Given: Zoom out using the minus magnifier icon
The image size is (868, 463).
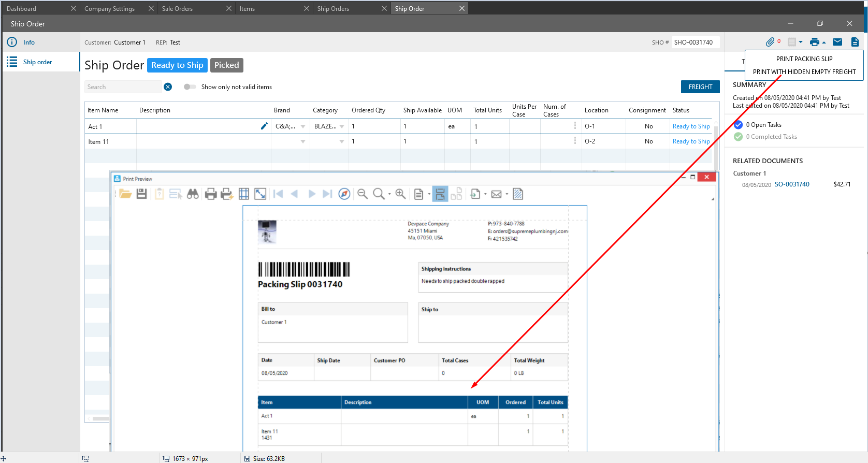Looking at the screenshot, I should (x=363, y=194).
